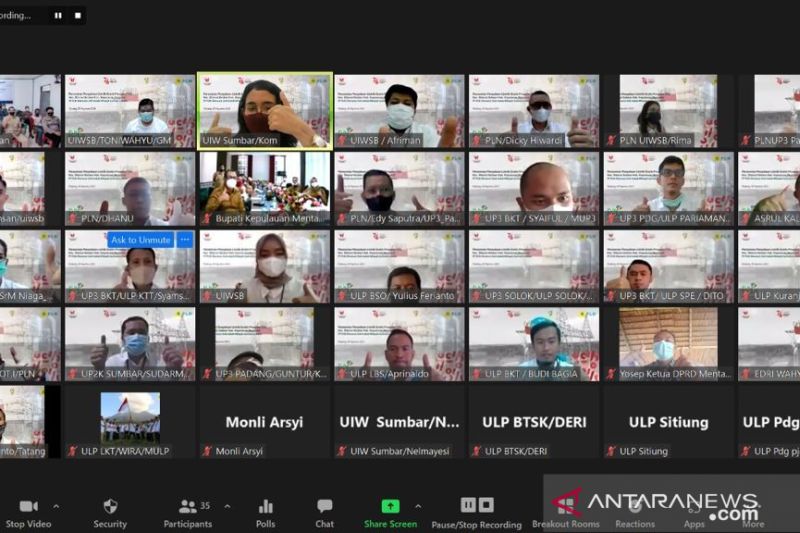Click the Ask to Unmute button

[x=141, y=240]
